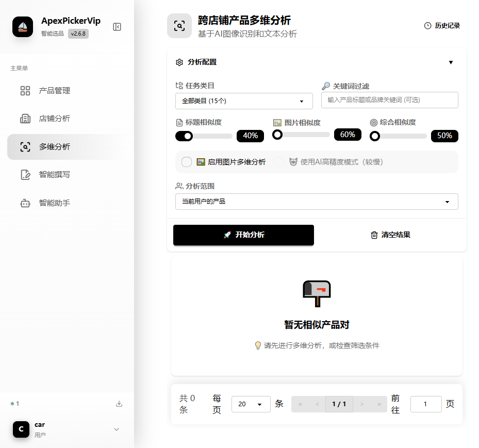Click the rocket icon on 开始分析

pos(227,235)
